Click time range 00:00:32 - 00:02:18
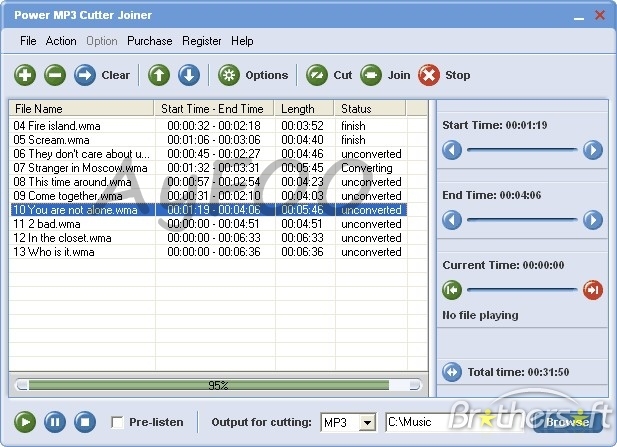The image size is (617, 447). pyautogui.click(x=214, y=126)
